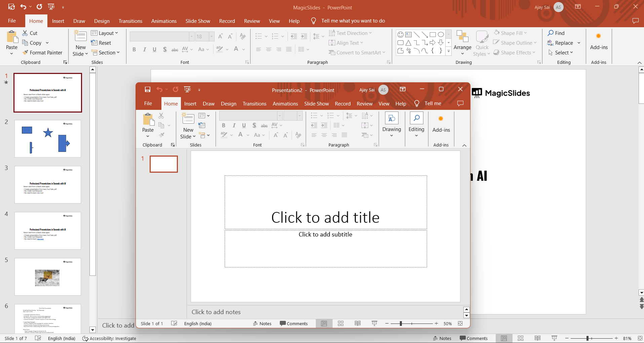Image resolution: width=644 pixels, height=343 pixels.
Task: Toggle Normal view in Presentation2 status bar
Action: pyautogui.click(x=324, y=324)
